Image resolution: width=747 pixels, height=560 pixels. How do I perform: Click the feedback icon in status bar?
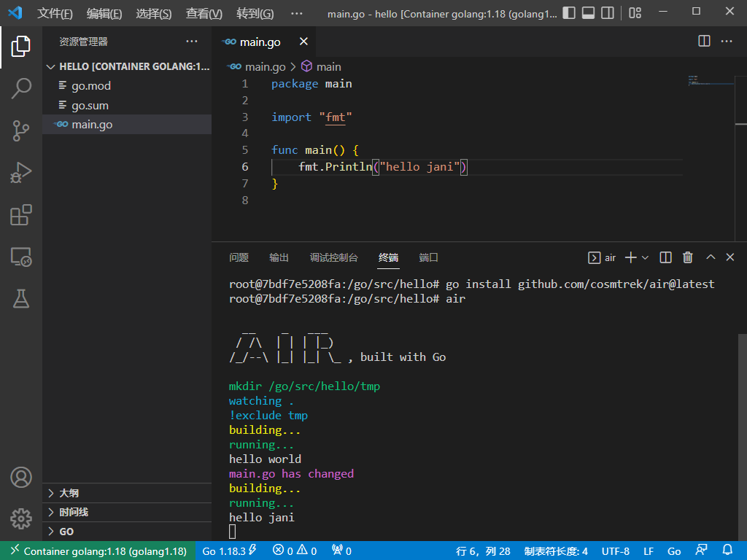701,551
